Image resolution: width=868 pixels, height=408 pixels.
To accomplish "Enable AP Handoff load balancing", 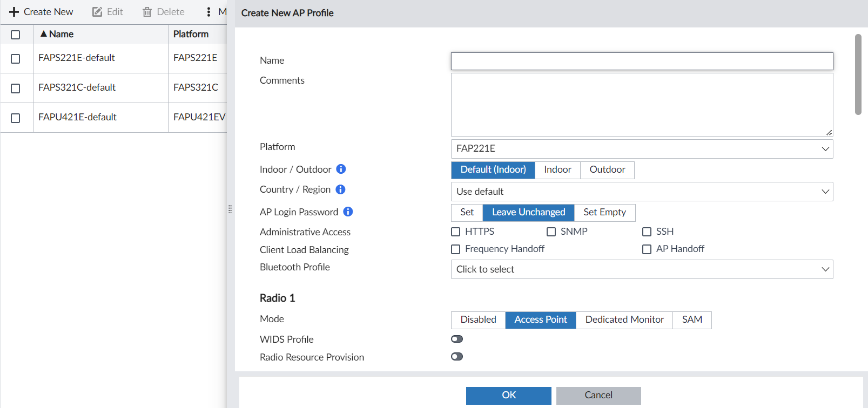I will tap(647, 249).
